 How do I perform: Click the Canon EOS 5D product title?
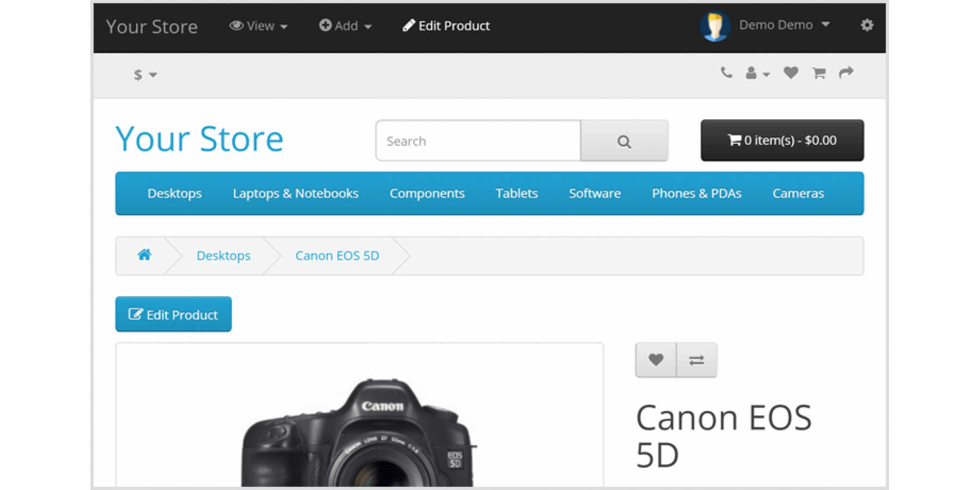click(724, 436)
